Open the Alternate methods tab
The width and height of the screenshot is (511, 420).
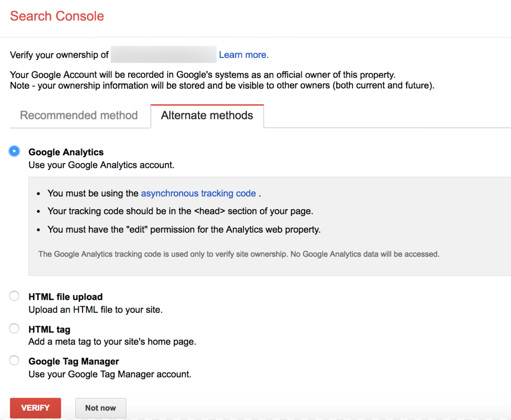coord(207,116)
